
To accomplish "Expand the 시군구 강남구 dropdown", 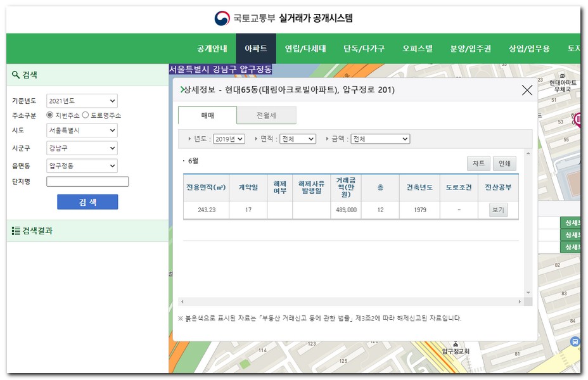I will 82,148.
